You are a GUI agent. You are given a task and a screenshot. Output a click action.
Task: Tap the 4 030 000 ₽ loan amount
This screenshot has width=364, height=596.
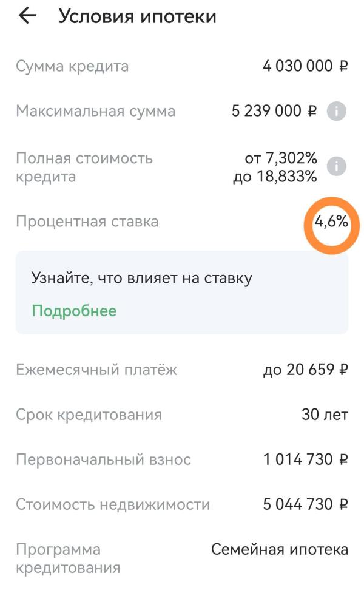point(305,66)
